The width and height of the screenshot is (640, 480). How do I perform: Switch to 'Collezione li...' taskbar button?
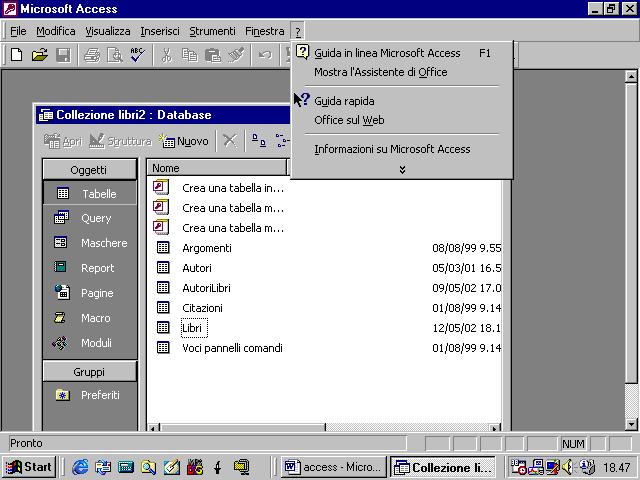[x=443, y=467]
